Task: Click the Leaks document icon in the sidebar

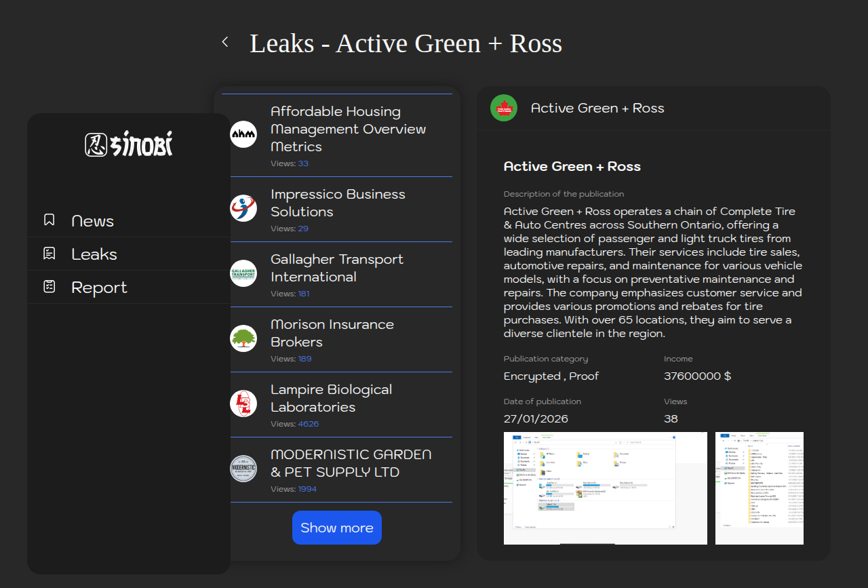Action: [50, 254]
